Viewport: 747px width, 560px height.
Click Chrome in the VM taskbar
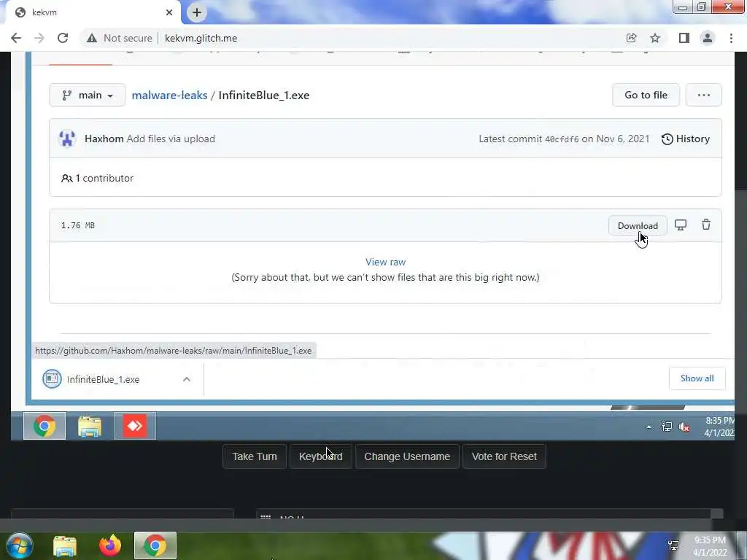pyautogui.click(x=44, y=426)
